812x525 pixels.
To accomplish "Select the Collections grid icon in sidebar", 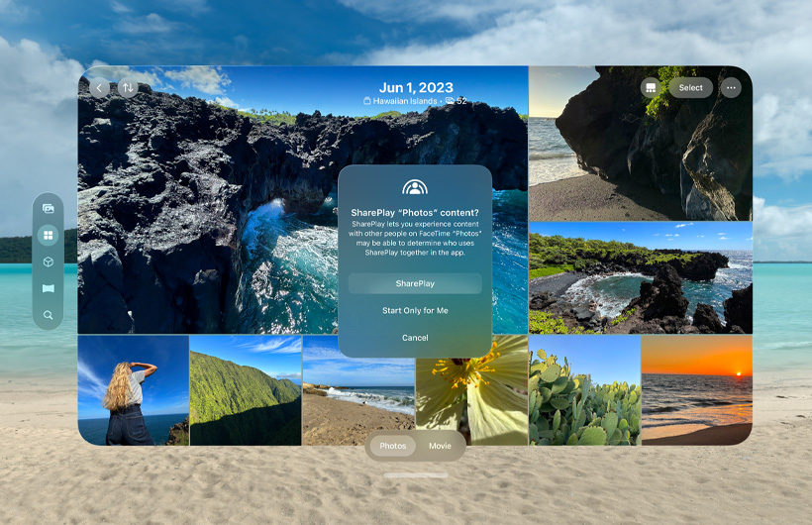I will [48, 236].
